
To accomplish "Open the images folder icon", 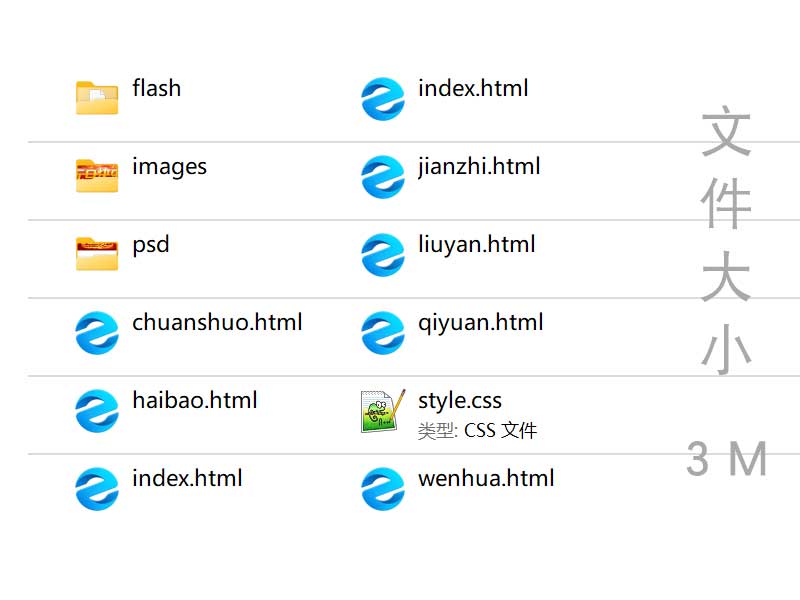I will [97, 176].
